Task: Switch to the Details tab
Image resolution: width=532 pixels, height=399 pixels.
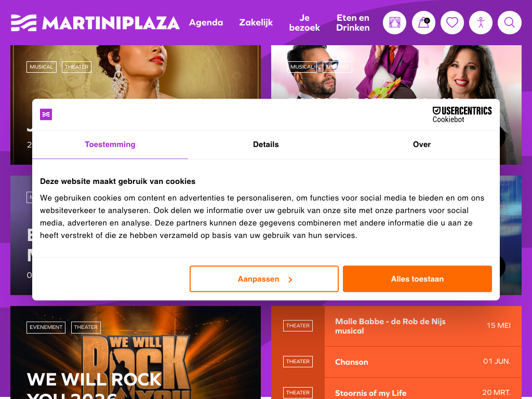Action: (266, 144)
